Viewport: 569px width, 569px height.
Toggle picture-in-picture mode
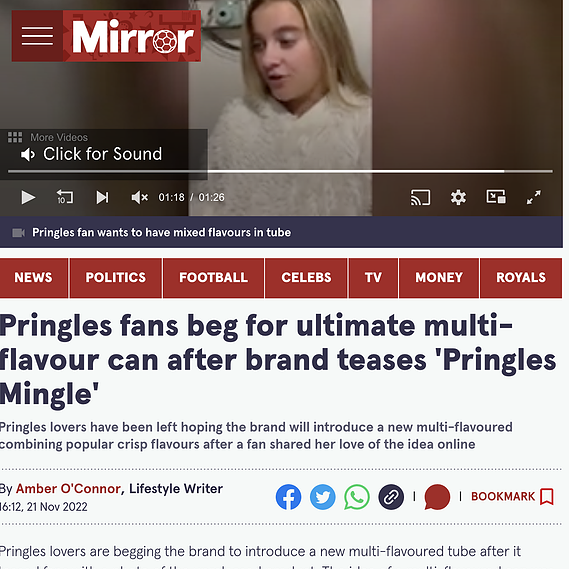click(x=496, y=197)
